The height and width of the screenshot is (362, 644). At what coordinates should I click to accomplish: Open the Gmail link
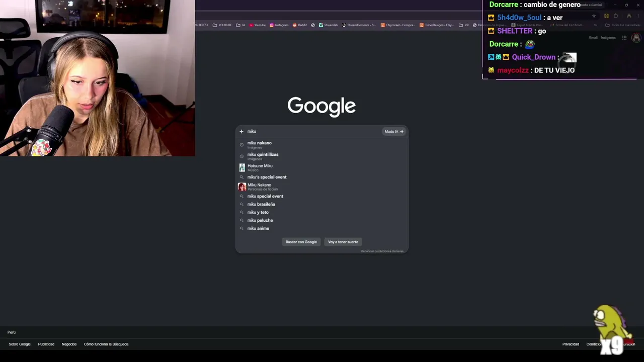click(593, 38)
